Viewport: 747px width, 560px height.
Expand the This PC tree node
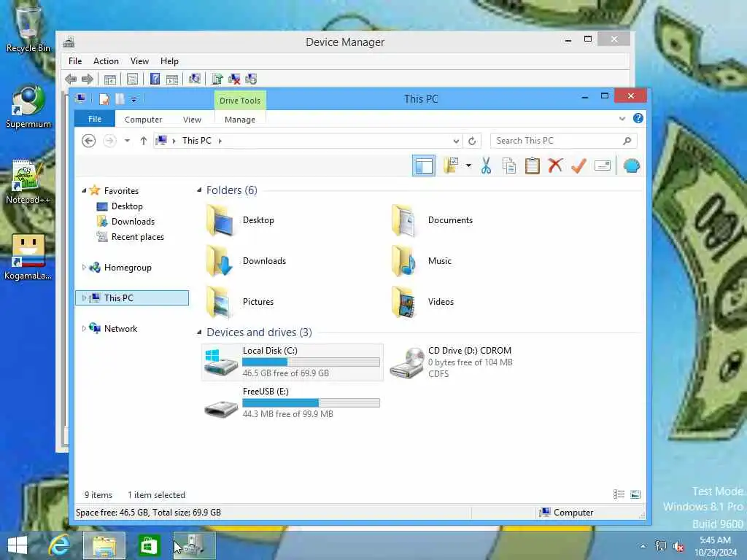coord(84,297)
